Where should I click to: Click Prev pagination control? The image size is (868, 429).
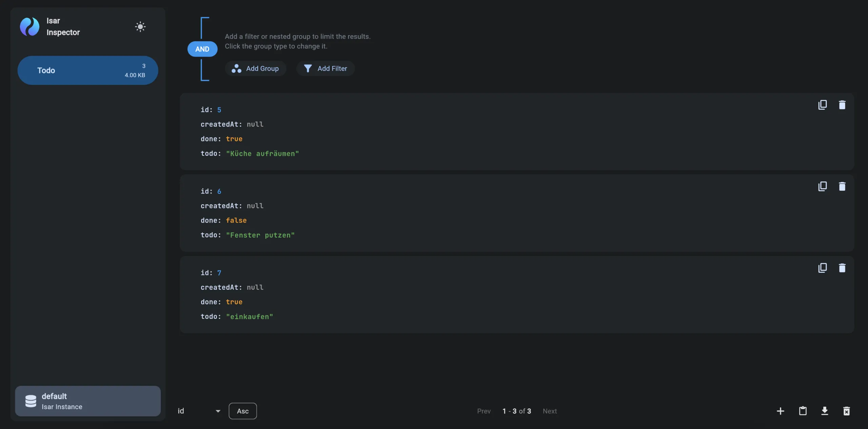click(x=484, y=411)
